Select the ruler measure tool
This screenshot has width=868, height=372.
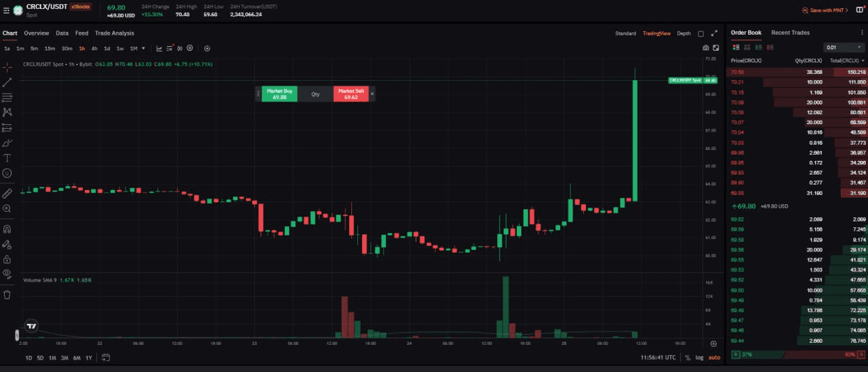pos(7,193)
